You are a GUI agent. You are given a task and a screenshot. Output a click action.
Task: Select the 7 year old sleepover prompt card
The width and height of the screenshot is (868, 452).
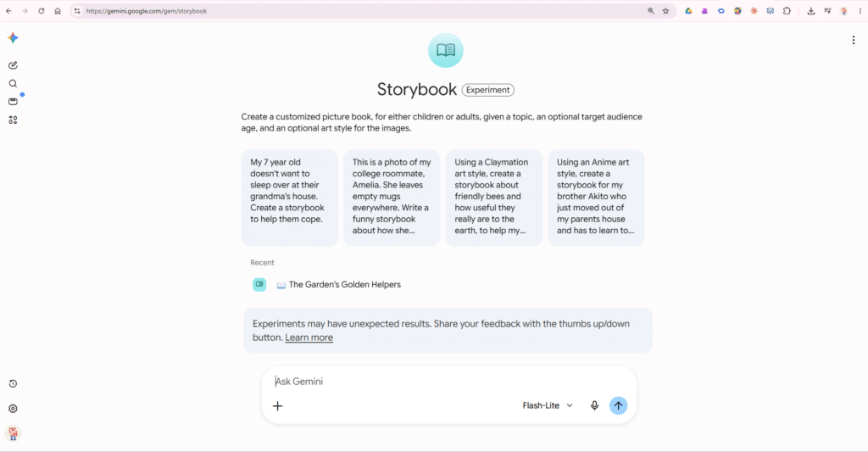[290, 198]
